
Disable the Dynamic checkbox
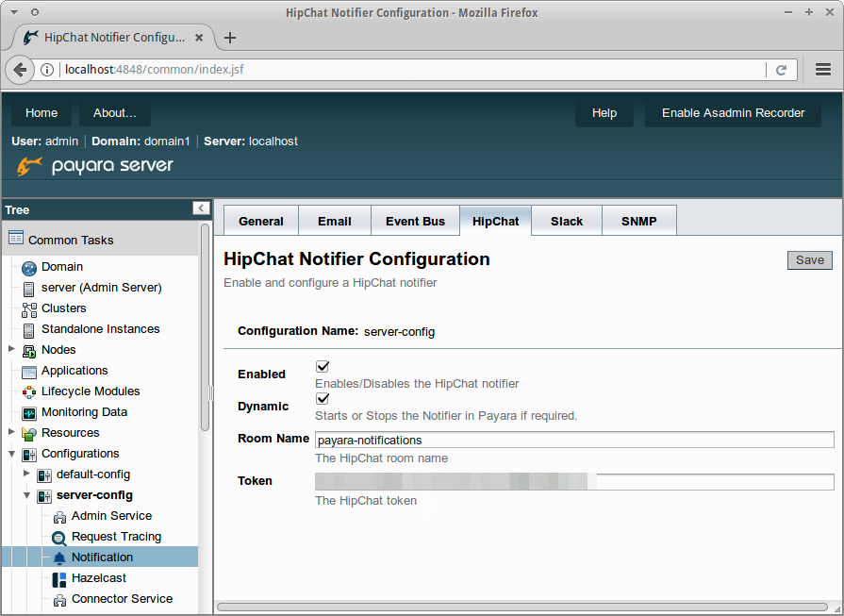pyautogui.click(x=323, y=398)
